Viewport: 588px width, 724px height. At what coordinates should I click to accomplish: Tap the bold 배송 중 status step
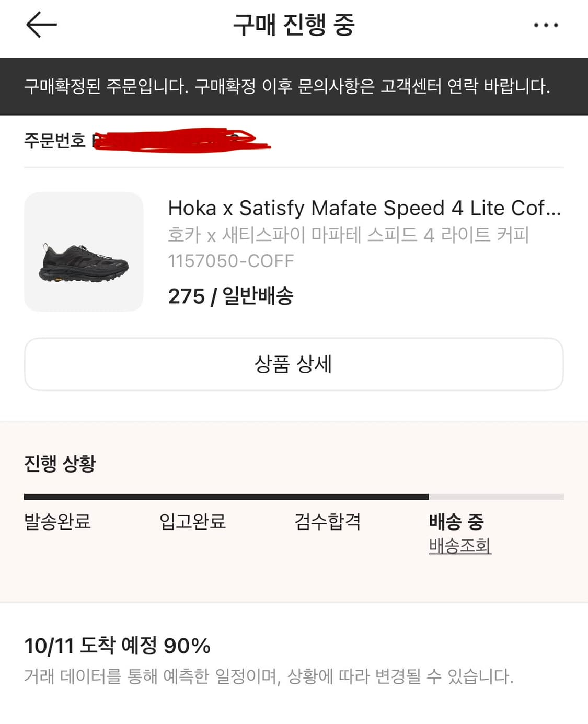coord(456,521)
